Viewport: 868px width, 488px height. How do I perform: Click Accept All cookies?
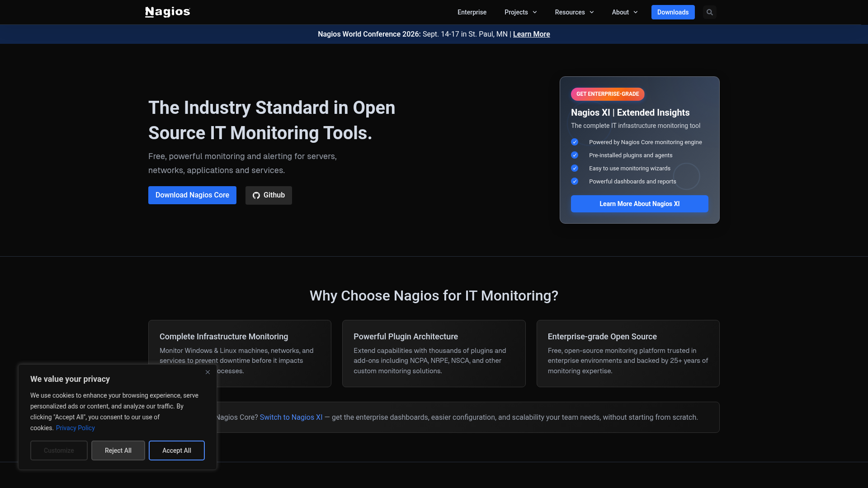coord(177,450)
